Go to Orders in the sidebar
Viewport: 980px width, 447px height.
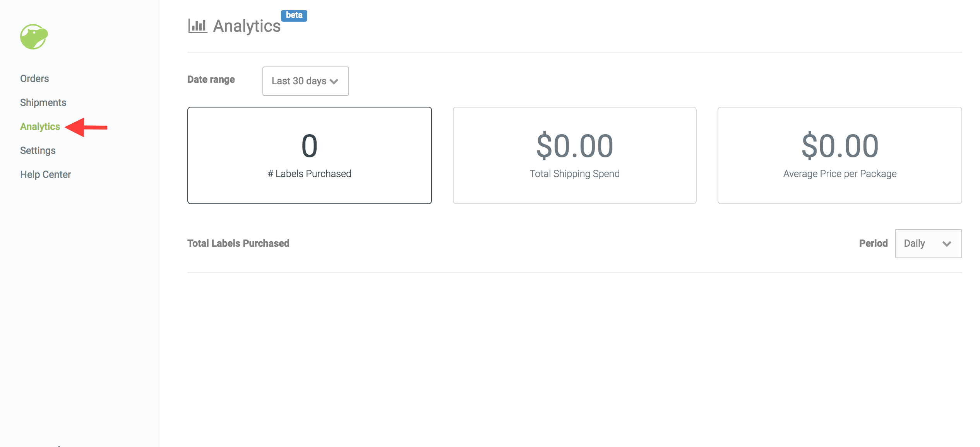point(34,78)
